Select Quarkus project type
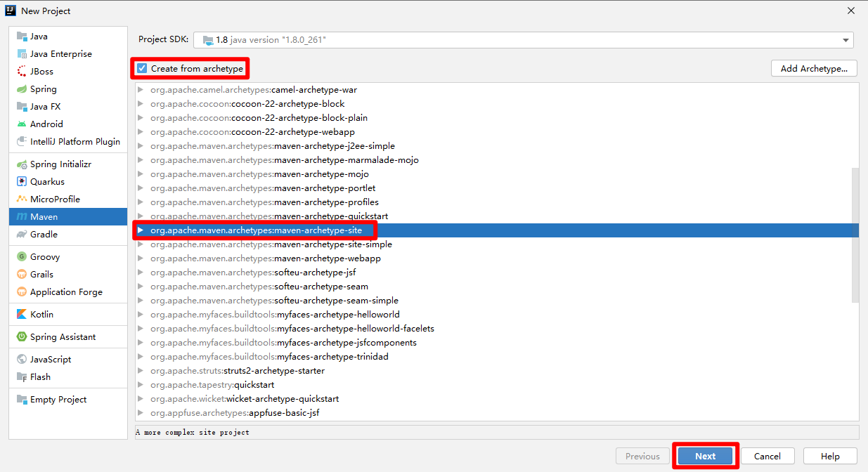Viewport: 868px width, 472px height. click(68, 182)
